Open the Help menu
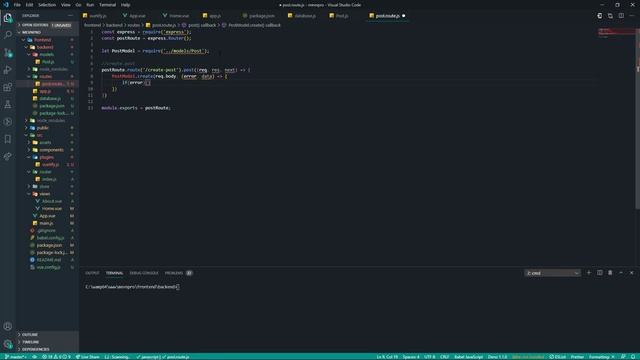This screenshot has width=640, height=360. pos(125,5)
